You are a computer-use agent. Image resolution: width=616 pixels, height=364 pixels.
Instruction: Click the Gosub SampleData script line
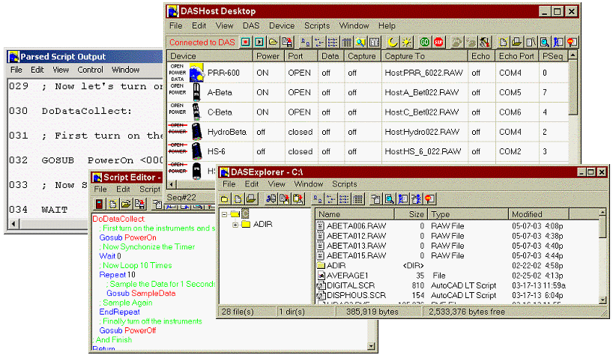tap(141, 294)
